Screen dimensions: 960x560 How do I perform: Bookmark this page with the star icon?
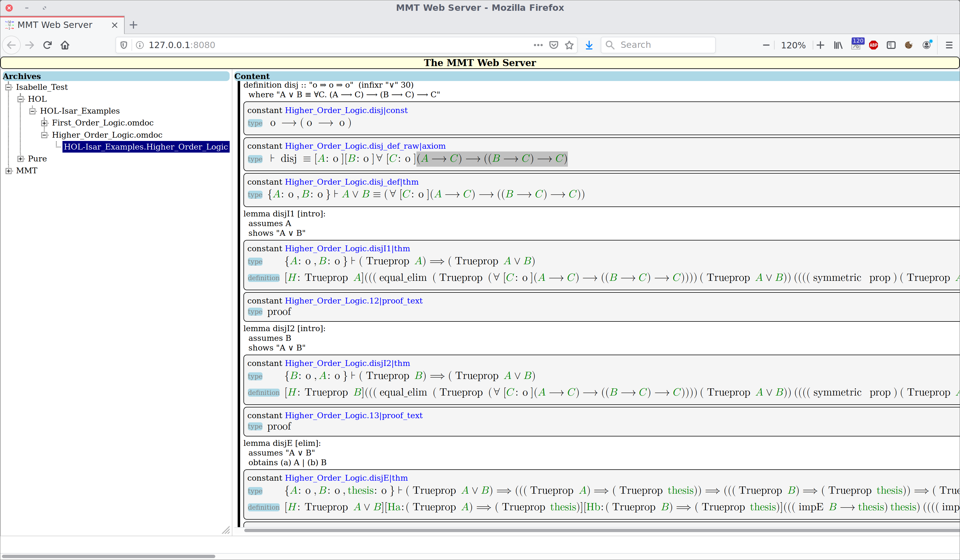coord(569,45)
